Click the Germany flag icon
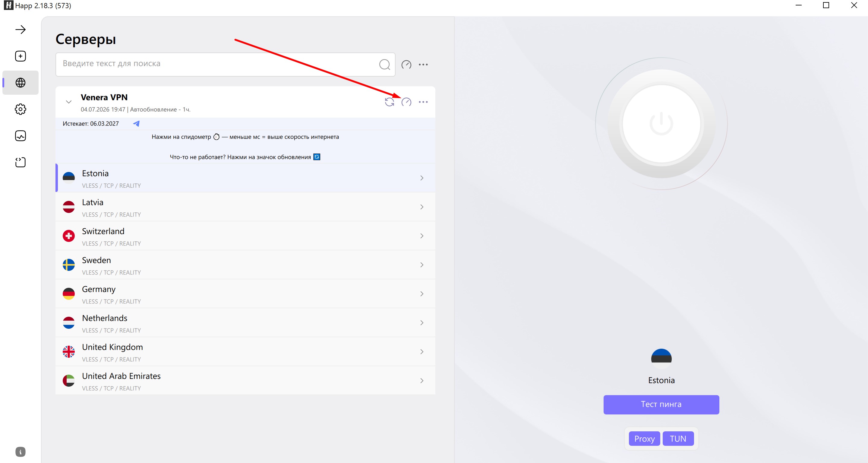This screenshot has height=463, width=868. tap(69, 294)
